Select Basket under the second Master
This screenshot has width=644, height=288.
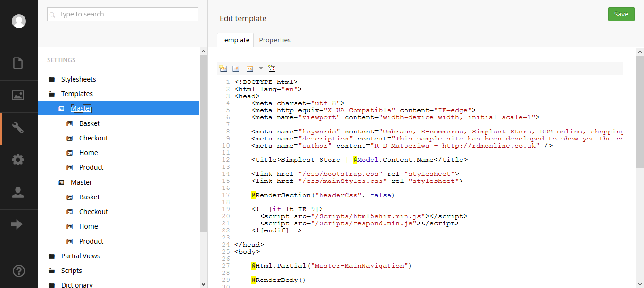[x=90, y=197]
